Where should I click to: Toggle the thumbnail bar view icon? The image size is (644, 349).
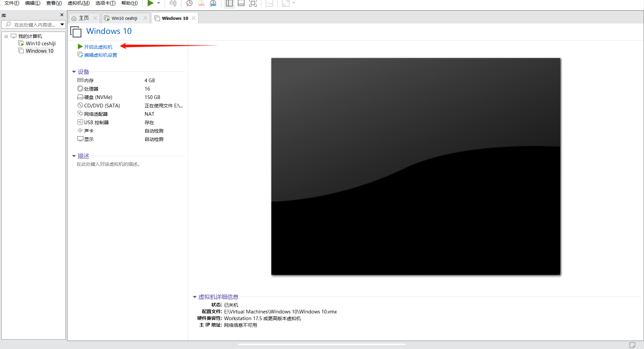click(x=241, y=3)
